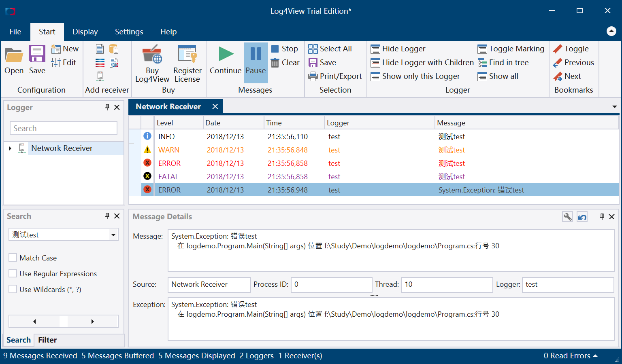Jump to the Previous bookmark
The height and width of the screenshot is (364, 622).
573,63
